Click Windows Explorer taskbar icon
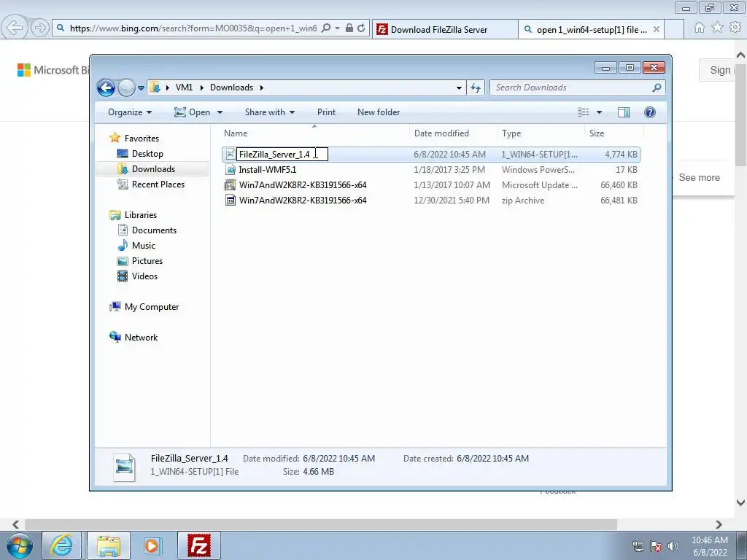 (109, 545)
